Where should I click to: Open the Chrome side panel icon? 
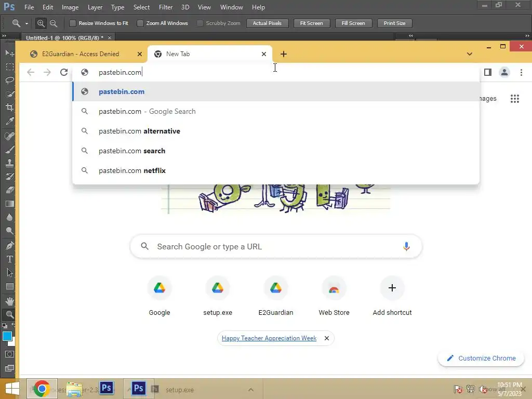pyautogui.click(x=487, y=72)
